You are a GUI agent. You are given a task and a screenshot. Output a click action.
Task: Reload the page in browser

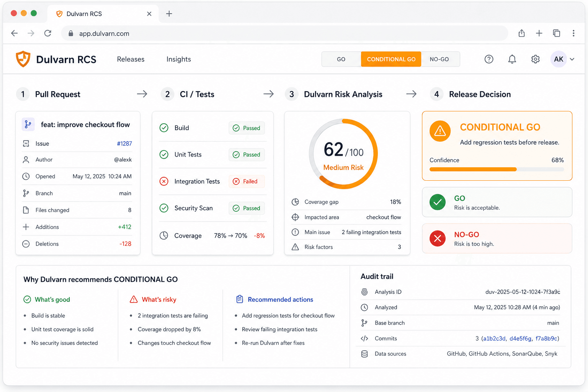click(x=48, y=33)
